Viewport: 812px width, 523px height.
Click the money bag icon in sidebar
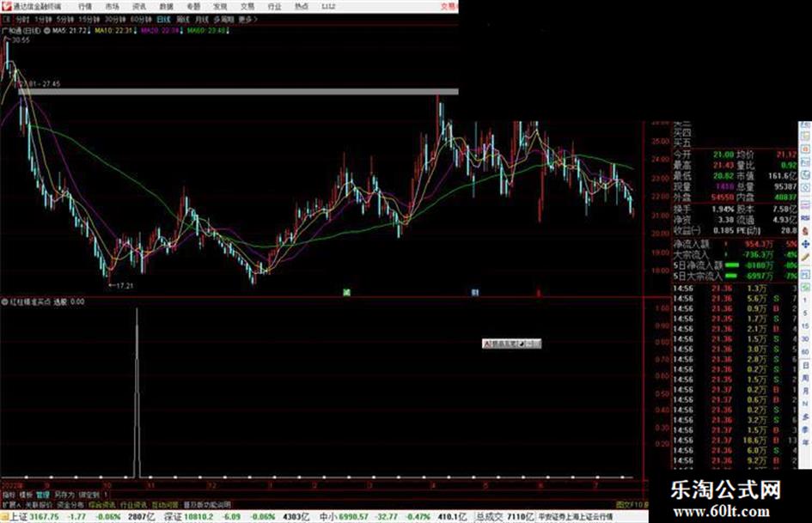[x=805, y=230]
